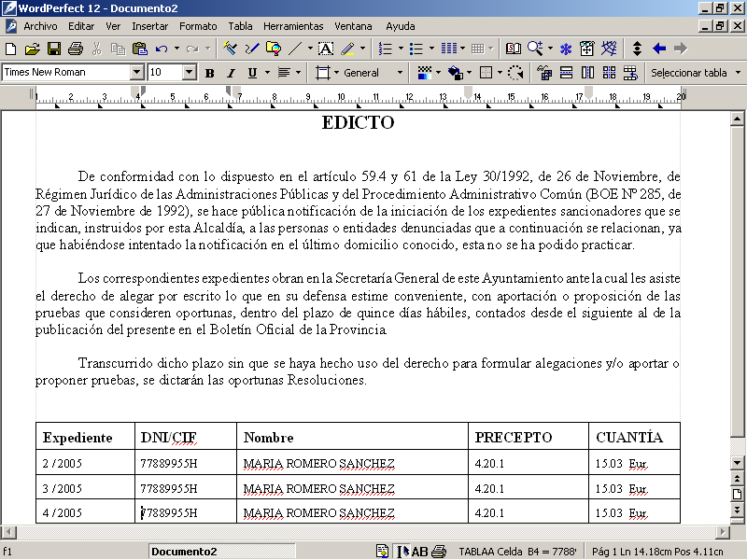
Task: Open the Tabla menu
Action: click(x=240, y=26)
